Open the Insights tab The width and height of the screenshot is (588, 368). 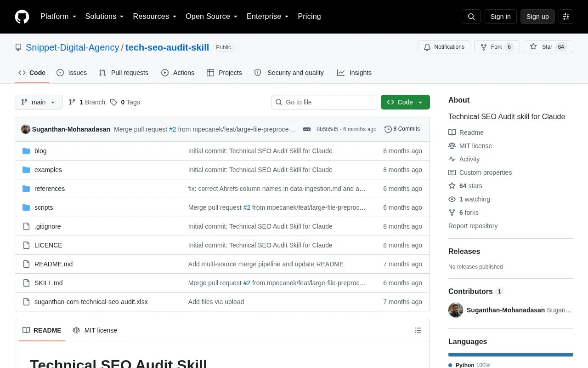354,73
